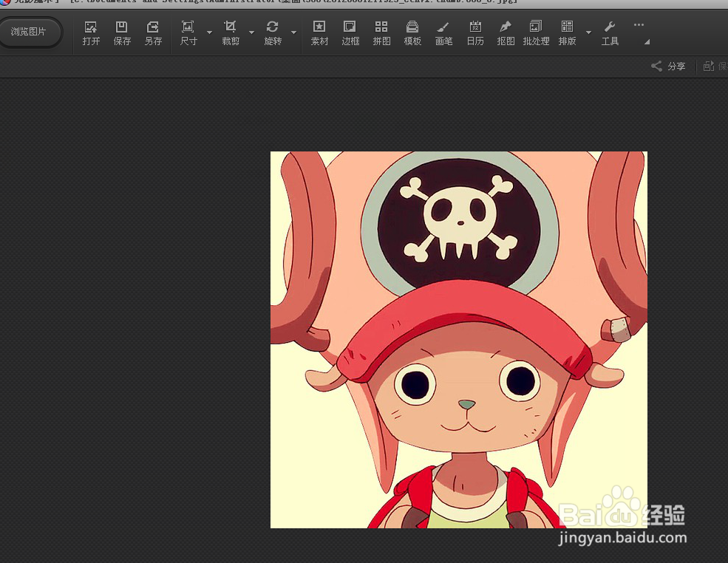
Task: Open the 工具 tools menu
Action: tap(610, 33)
